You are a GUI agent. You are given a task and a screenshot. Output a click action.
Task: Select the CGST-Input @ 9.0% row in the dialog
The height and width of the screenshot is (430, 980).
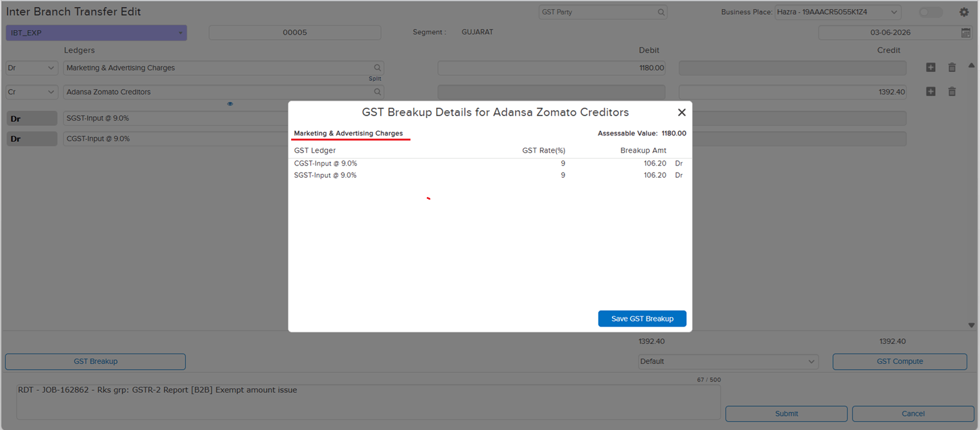pyautogui.click(x=489, y=164)
